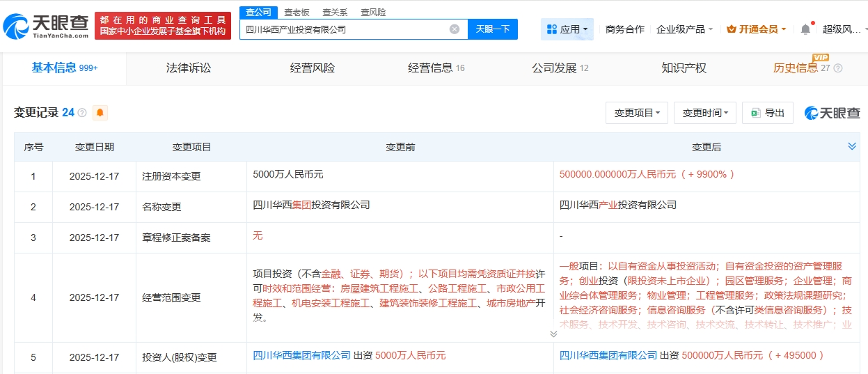Export records with the Excel 导出 button

pos(768,113)
